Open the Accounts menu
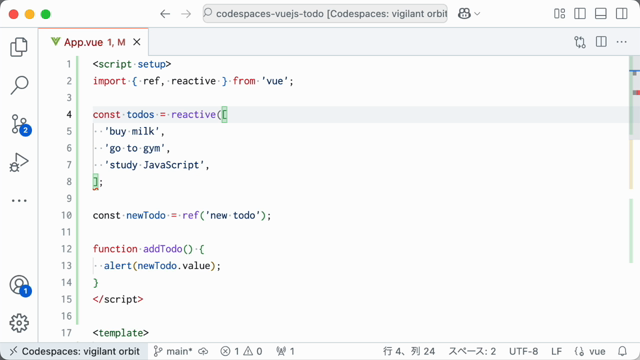Viewport: 640px width, 360px height. click(20, 285)
